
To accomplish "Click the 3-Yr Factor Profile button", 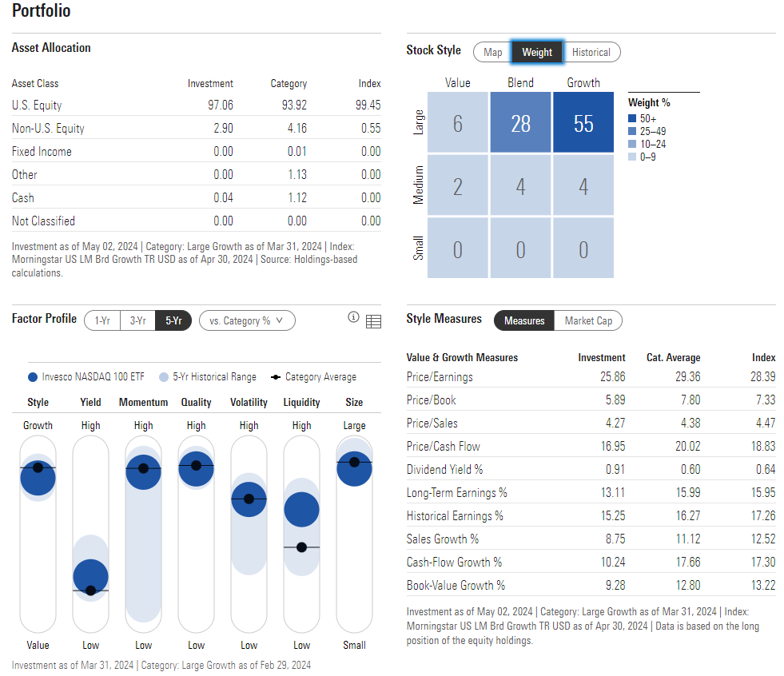I will coord(137,320).
